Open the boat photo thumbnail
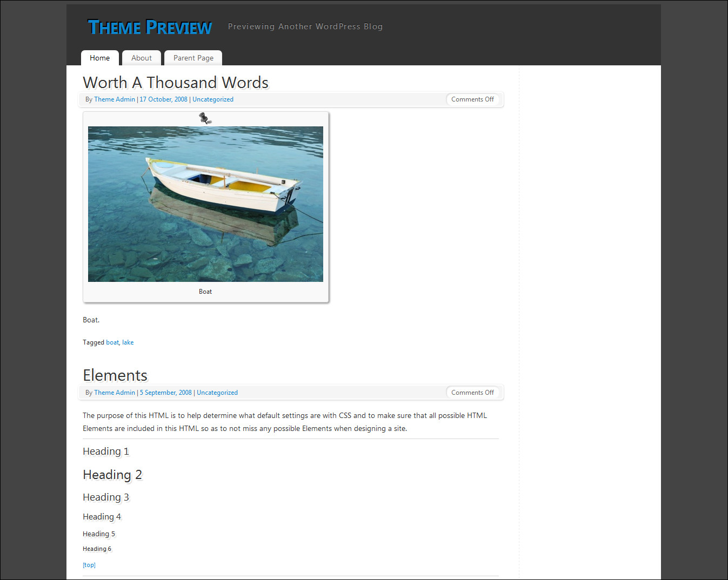The height and width of the screenshot is (580, 728). pos(205,204)
